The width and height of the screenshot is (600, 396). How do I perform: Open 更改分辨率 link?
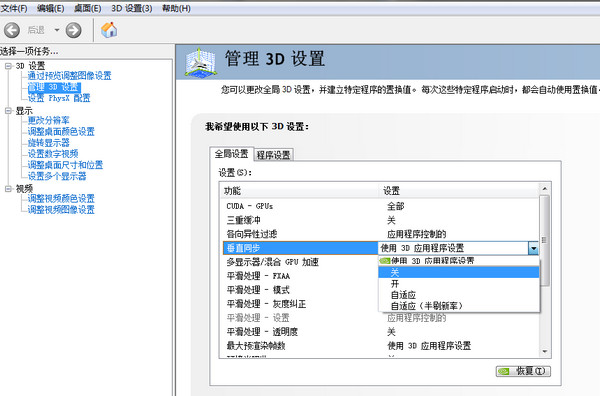pos(49,121)
